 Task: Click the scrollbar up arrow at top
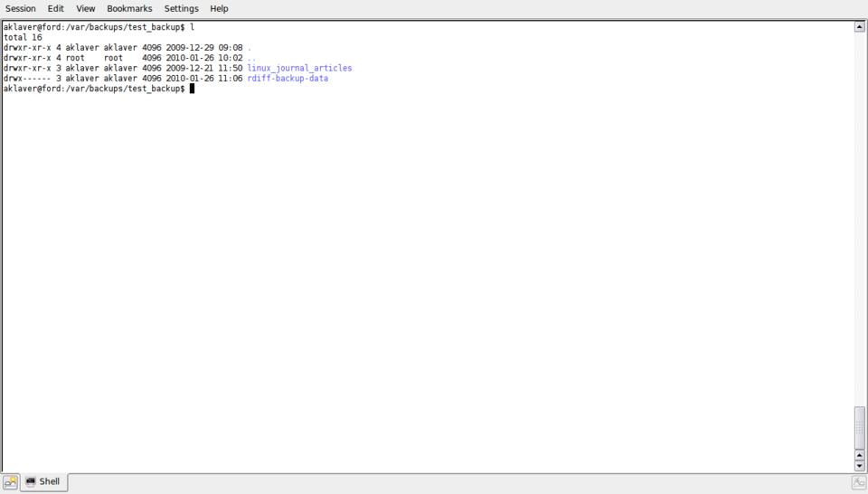pyautogui.click(x=859, y=26)
